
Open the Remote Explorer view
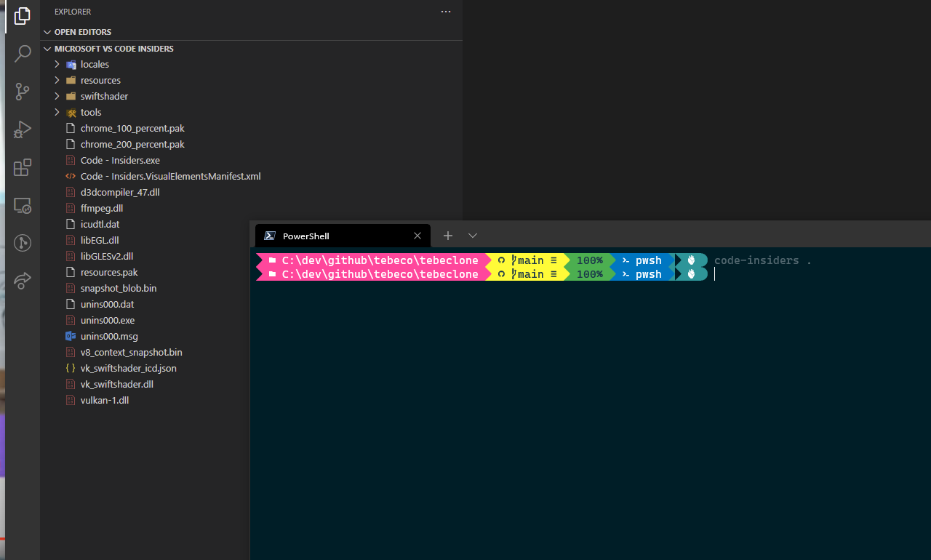(x=22, y=206)
